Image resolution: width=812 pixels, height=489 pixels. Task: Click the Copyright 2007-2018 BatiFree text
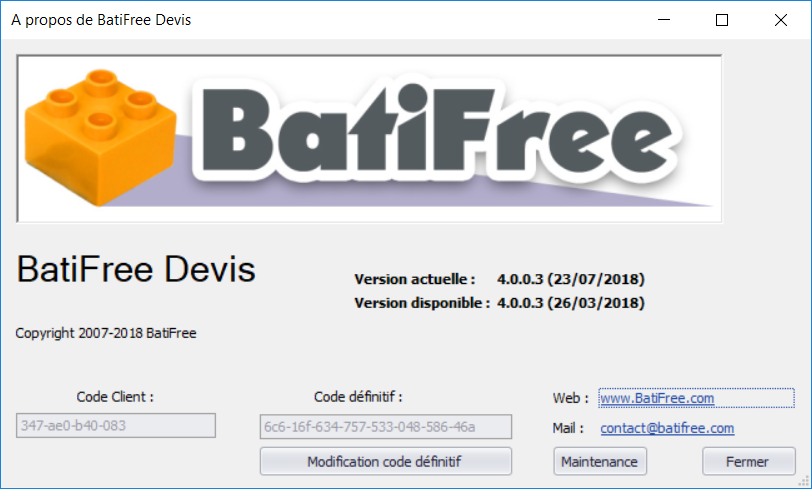[x=106, y=333]
